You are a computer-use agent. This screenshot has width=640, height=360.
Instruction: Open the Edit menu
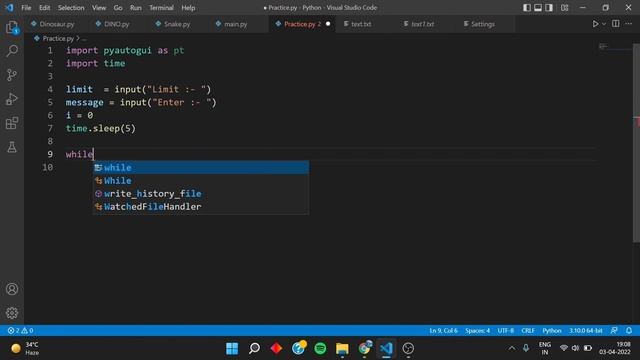click(x=44, y=8)
